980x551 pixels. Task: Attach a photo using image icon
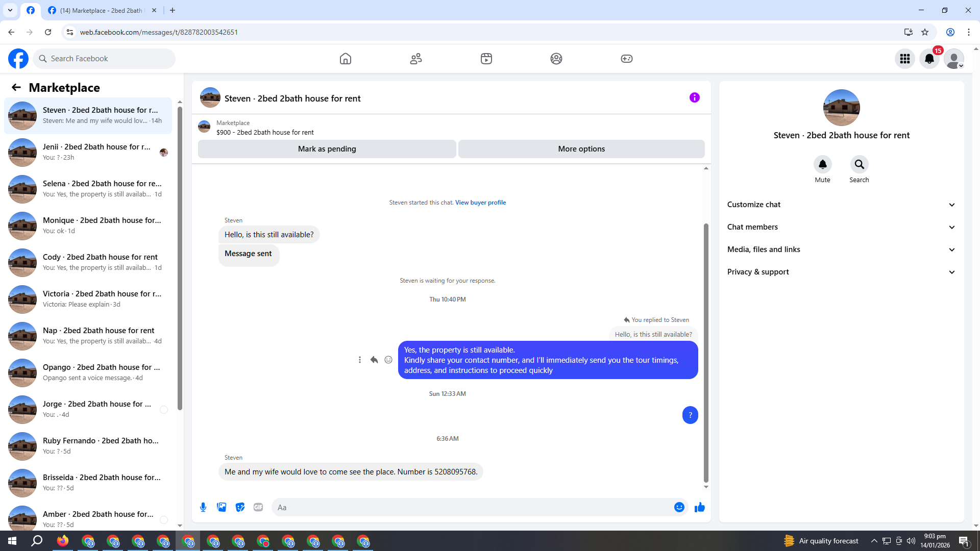[x=222, y=507]
